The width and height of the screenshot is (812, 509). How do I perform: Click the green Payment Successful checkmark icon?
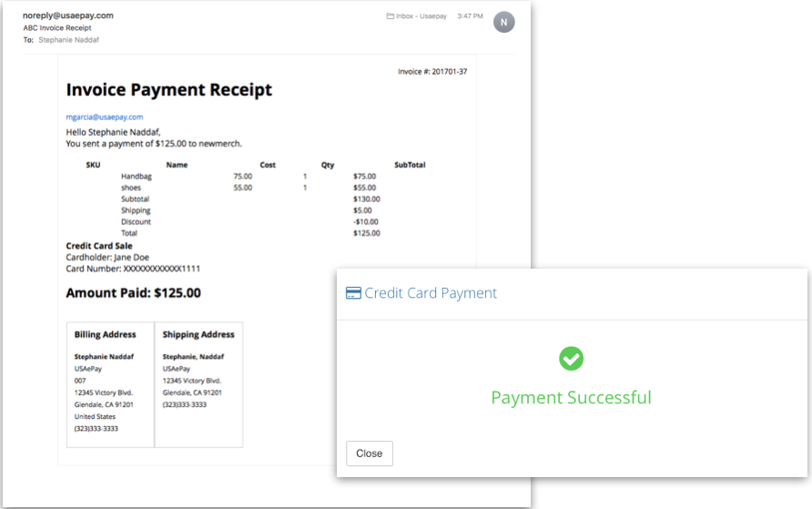(571, 359)
